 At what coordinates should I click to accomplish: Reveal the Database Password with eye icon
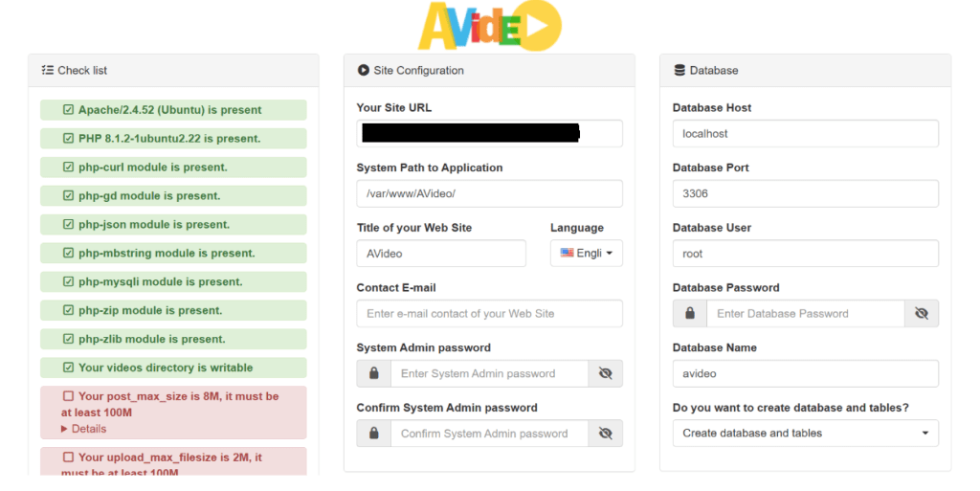pos(921,313)
